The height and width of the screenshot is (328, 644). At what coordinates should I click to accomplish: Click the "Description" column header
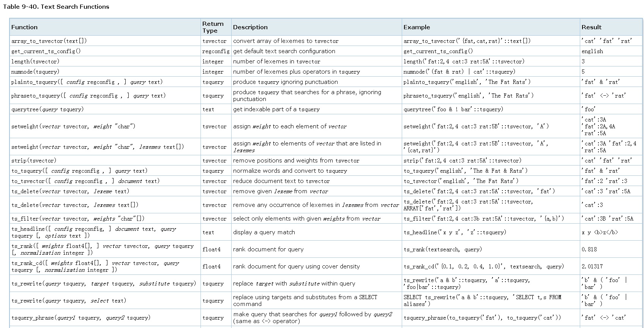click(x=250, y=27)
